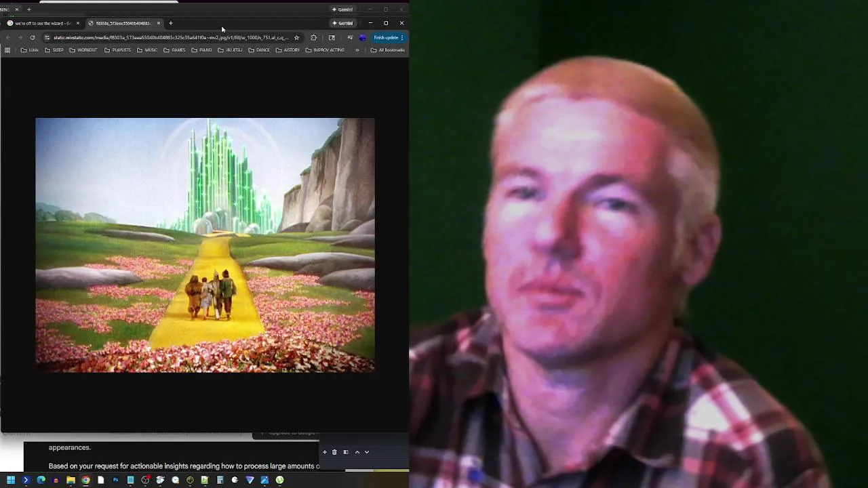This screenshot has height=488, width=868.
Task: Go back with the browser back arrow
Action: coord(8,37)
